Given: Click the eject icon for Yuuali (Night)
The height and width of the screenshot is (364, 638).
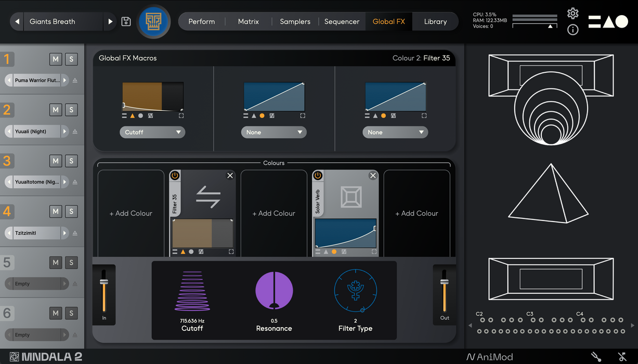Looking at the screenshot, I should (x=75, y=132).
